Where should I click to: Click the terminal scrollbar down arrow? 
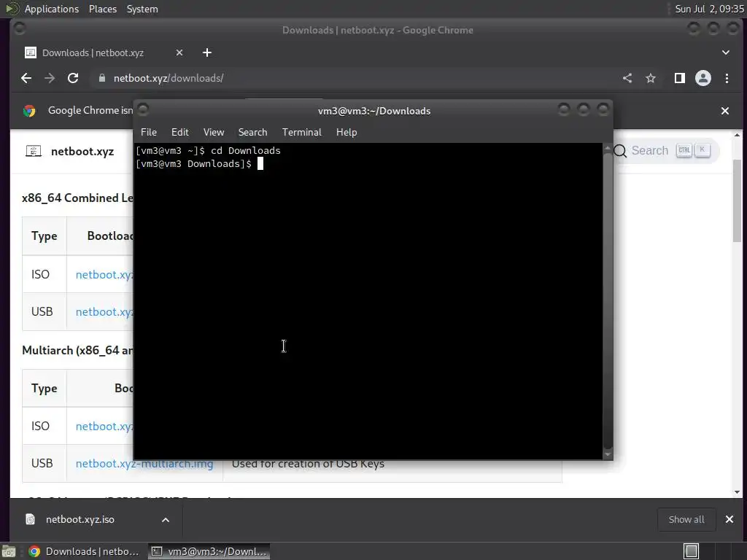click(608, 454)
